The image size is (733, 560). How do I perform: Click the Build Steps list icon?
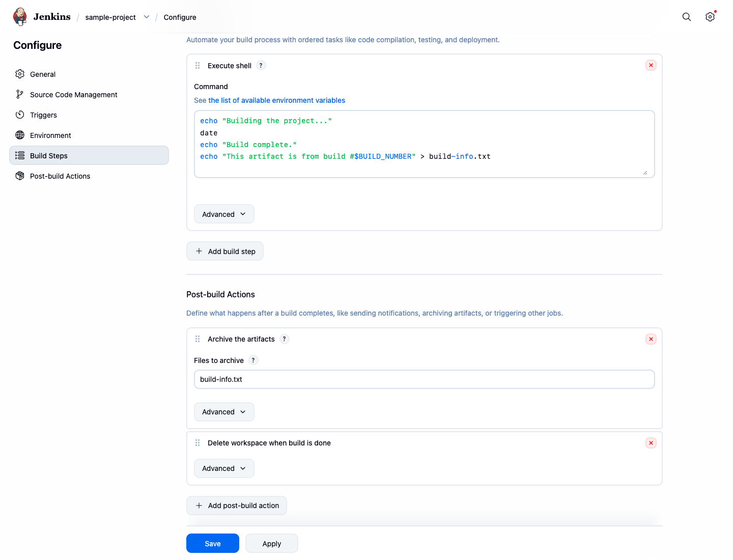coord(20,155)
